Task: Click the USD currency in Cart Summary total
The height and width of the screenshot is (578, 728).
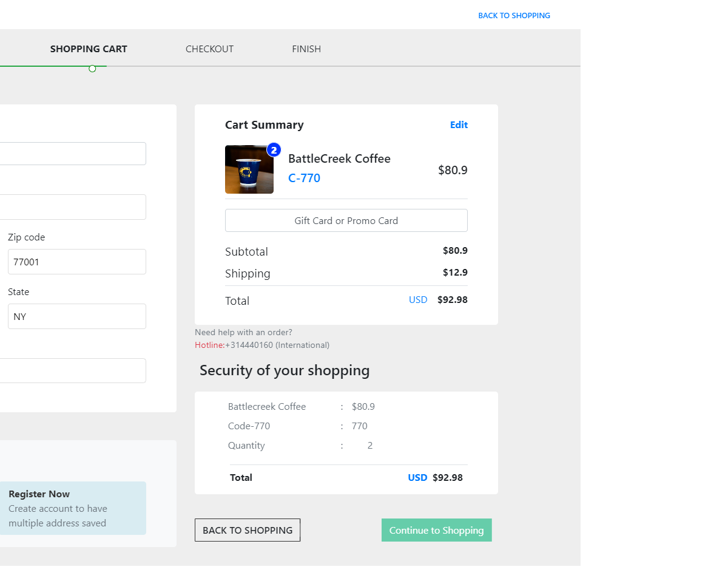Action: click(418, 300)
